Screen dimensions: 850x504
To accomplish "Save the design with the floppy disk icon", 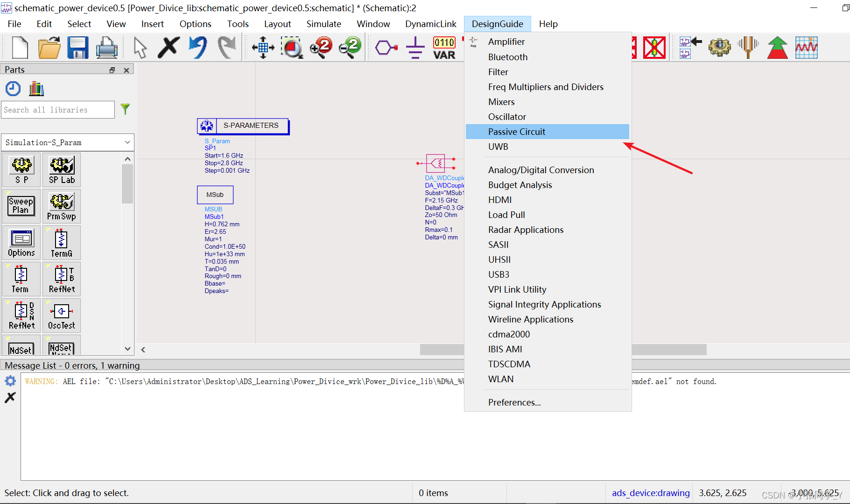I will [78, 48].
